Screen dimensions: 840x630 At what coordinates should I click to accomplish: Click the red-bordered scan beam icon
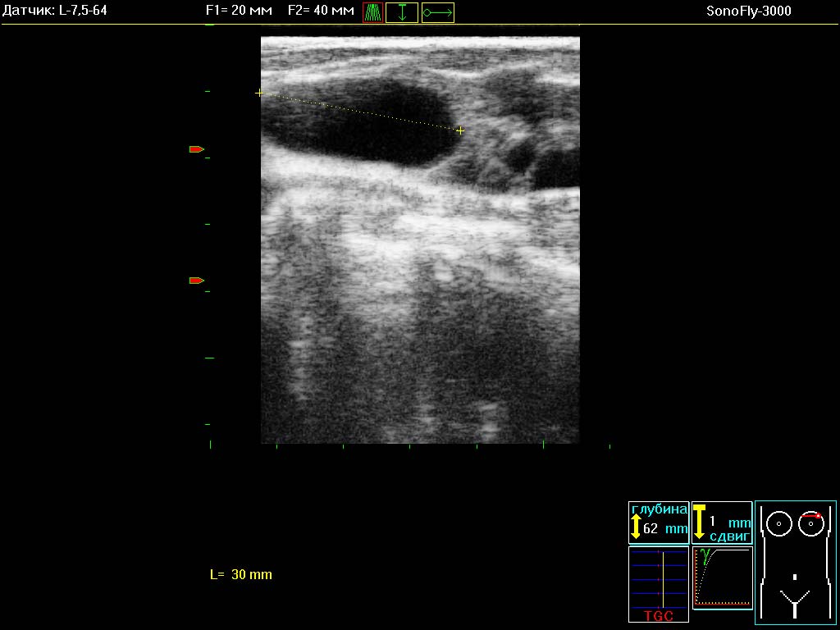(x=372, y=12)
